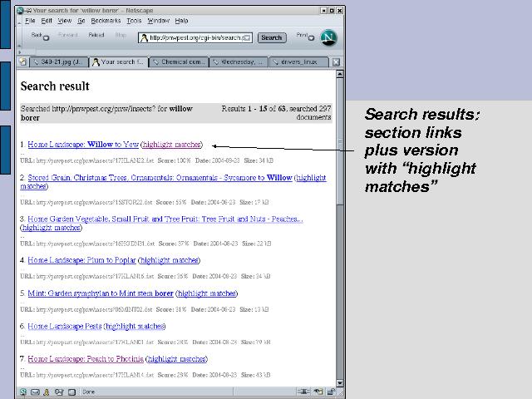Click the vertical scrollbar down arrow

340,382
